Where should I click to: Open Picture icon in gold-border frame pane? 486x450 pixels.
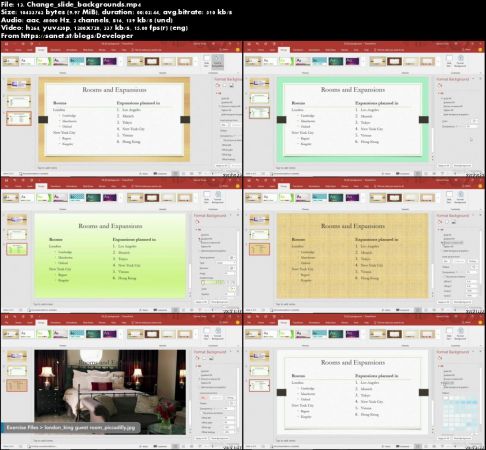[x=231, y=86]
